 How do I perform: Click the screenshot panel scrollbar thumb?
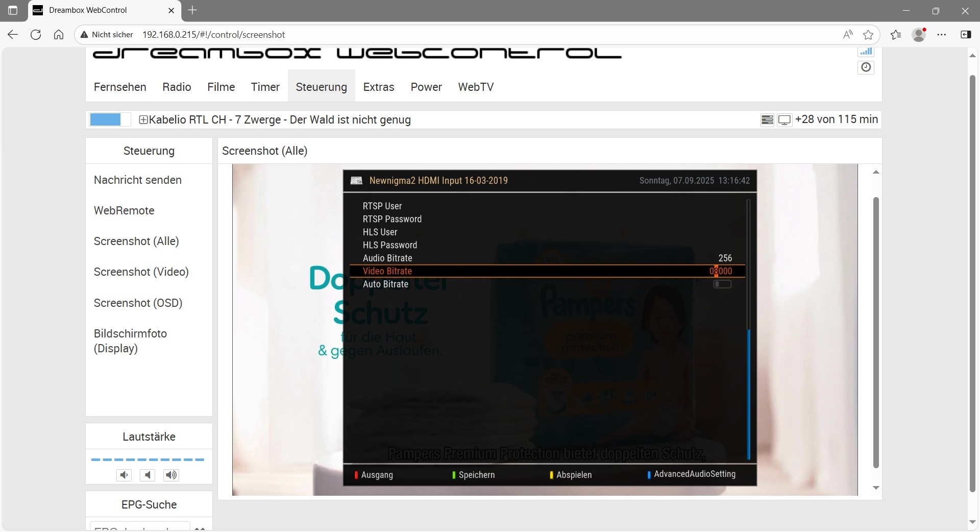(876, 332)
